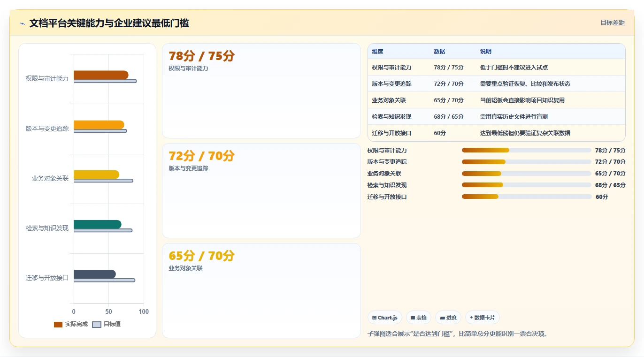The height and width of the screenshot is (357, 644).
Task: Click the 60分 value beside its progress bar
Action: [602, 197]
